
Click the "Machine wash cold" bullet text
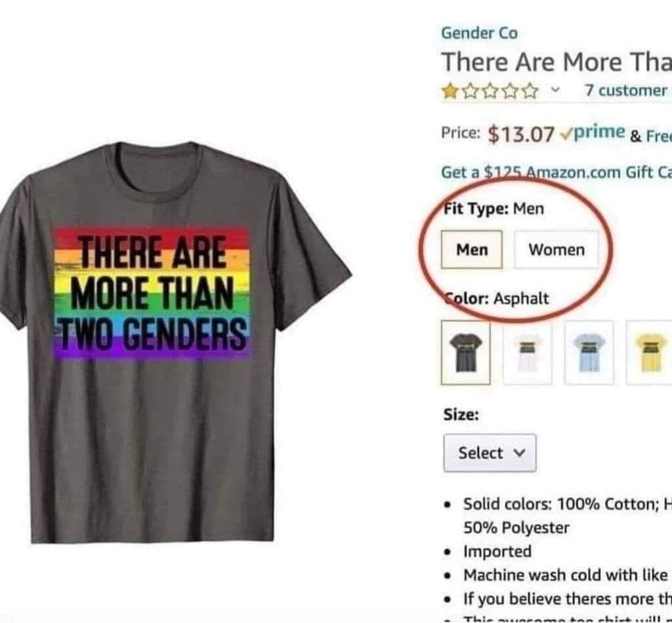(x=564, y=575)
